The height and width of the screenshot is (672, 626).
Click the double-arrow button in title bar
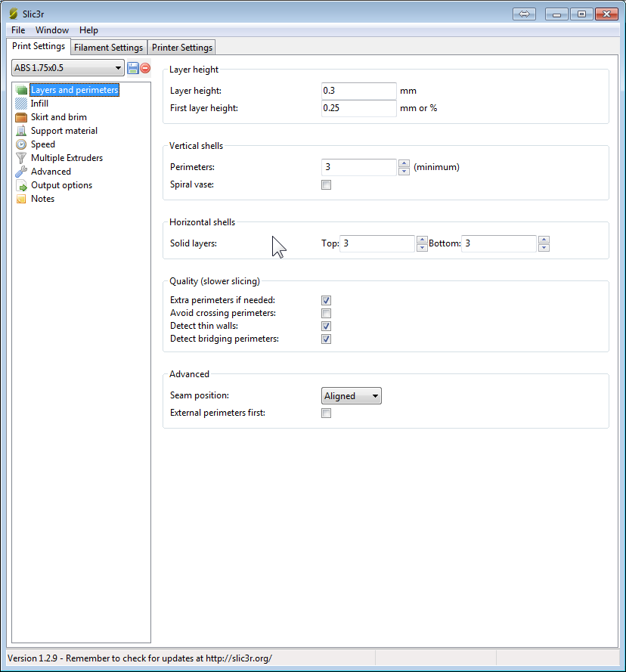(x=524, y=14)
